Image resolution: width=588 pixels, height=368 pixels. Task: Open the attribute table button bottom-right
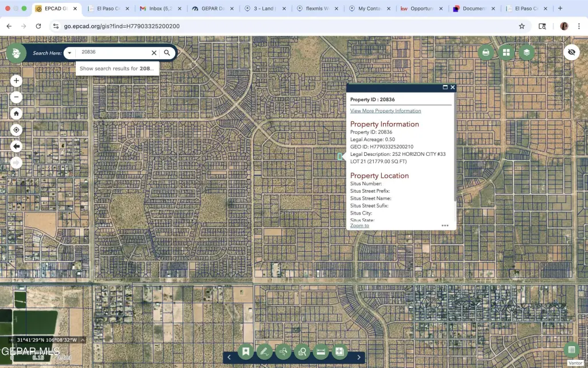pos(571,350)
